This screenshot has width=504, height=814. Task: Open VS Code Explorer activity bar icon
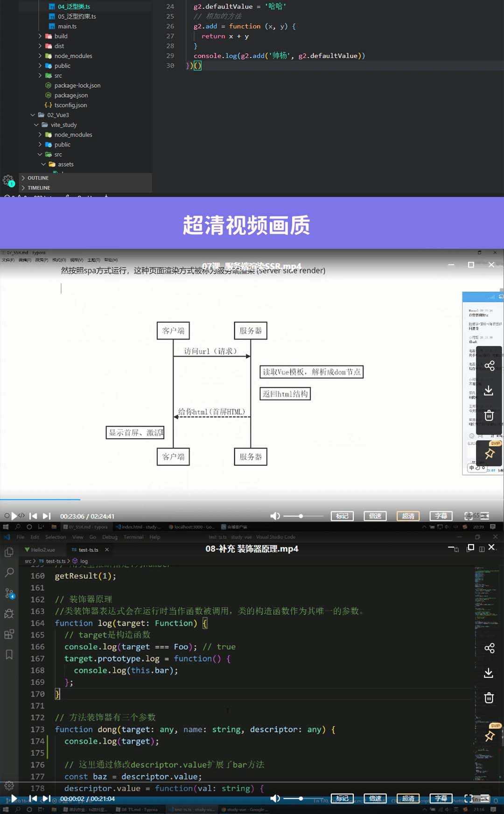[9, 552]
